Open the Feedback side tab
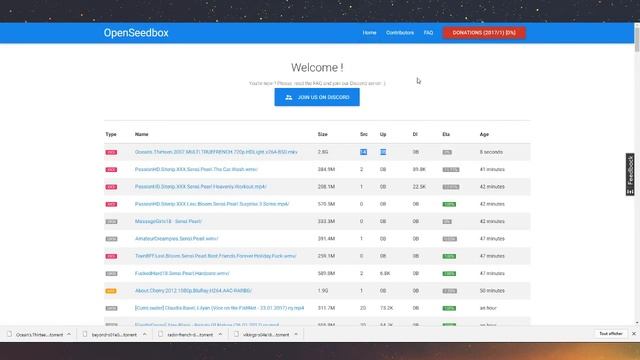The width and height of the screenshot is (640, 360). click(x=630, y=174)
